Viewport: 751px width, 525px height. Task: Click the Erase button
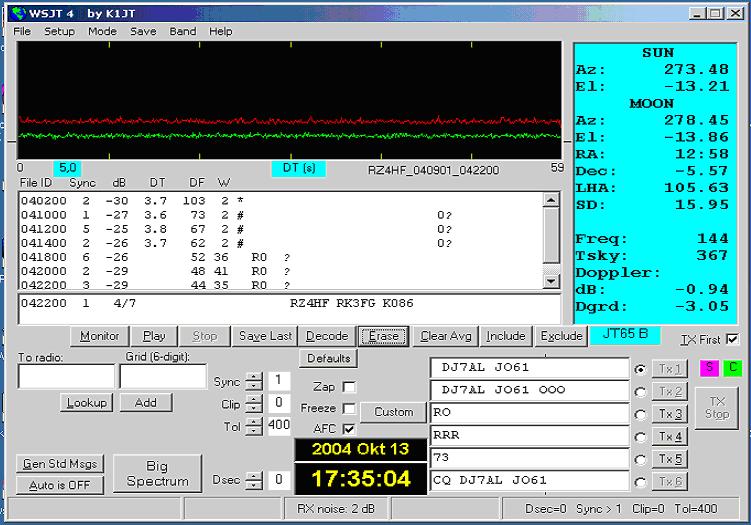(384, 336)
